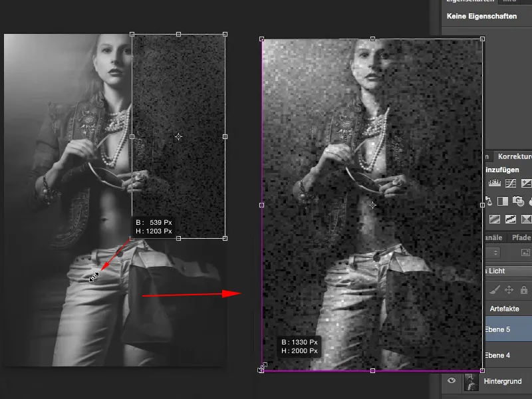Add an Exposure adjustment layer
532x399 pixels.
(x=527, y=184)
